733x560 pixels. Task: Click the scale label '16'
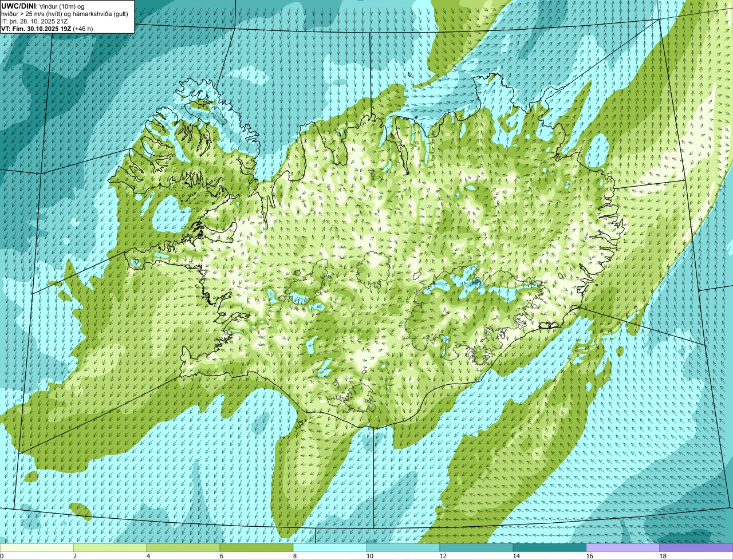pos(590,556)
